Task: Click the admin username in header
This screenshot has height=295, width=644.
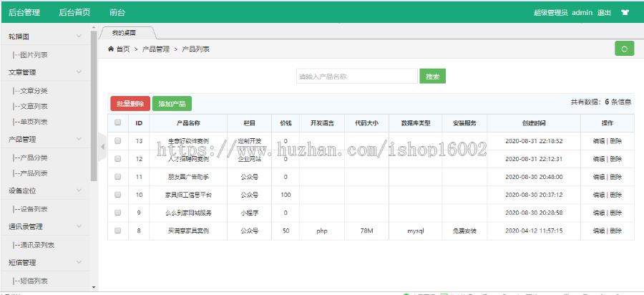Action: click(582, 12)
